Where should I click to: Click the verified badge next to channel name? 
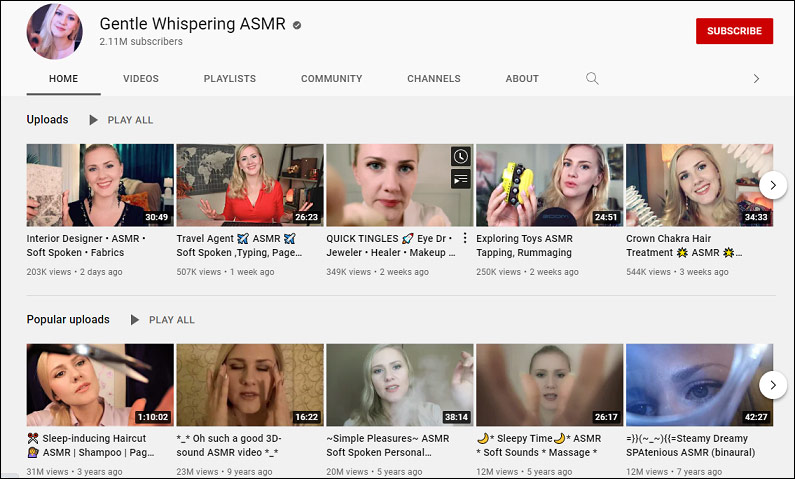(297, 25)
